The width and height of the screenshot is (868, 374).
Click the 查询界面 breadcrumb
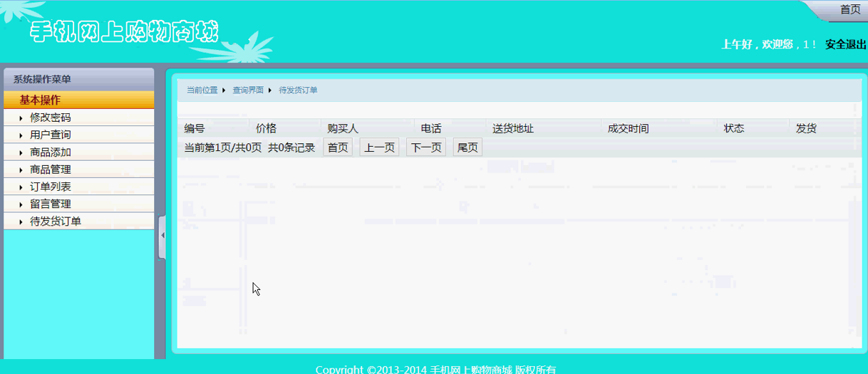pyautogui.click(x=248, y=90)
